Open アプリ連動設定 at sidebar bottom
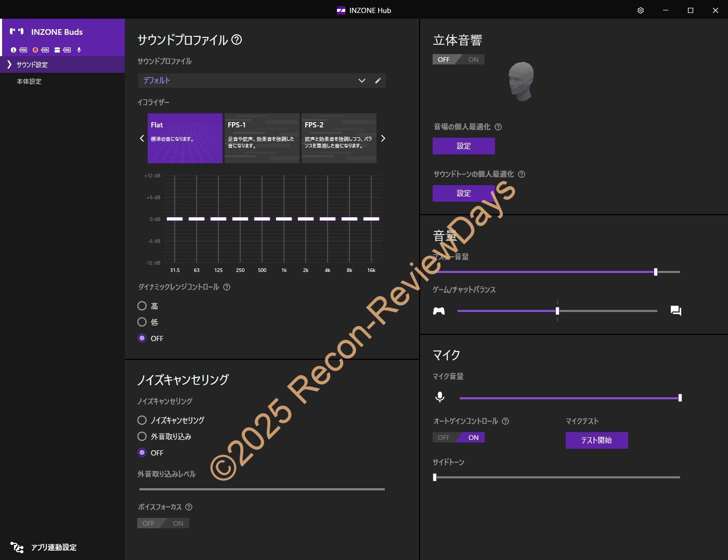728x560 pixels. click(53, 548)
